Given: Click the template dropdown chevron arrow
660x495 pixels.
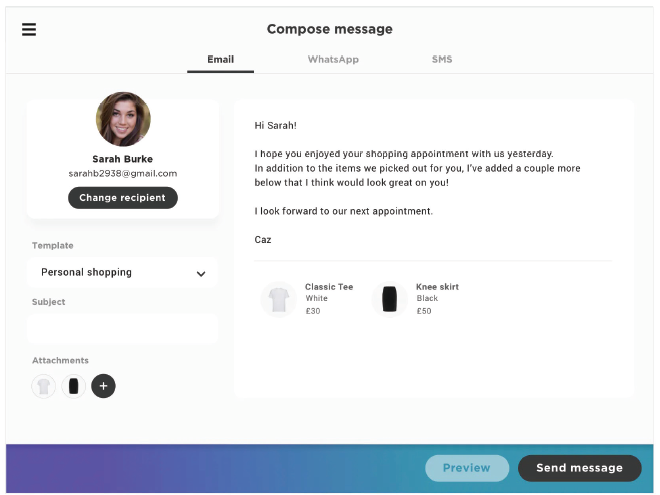Looking at the screenshot, I should pyautogui.click(x=201, y=274).
